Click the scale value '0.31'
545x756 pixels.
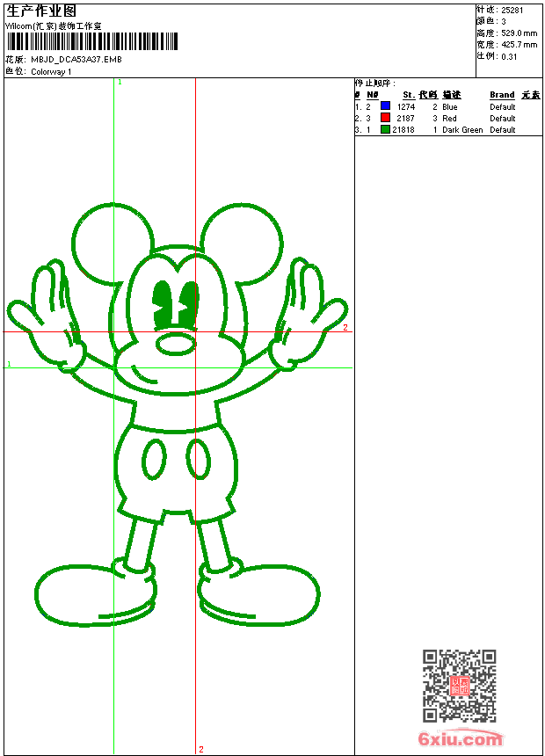click(x=509, y=57)
